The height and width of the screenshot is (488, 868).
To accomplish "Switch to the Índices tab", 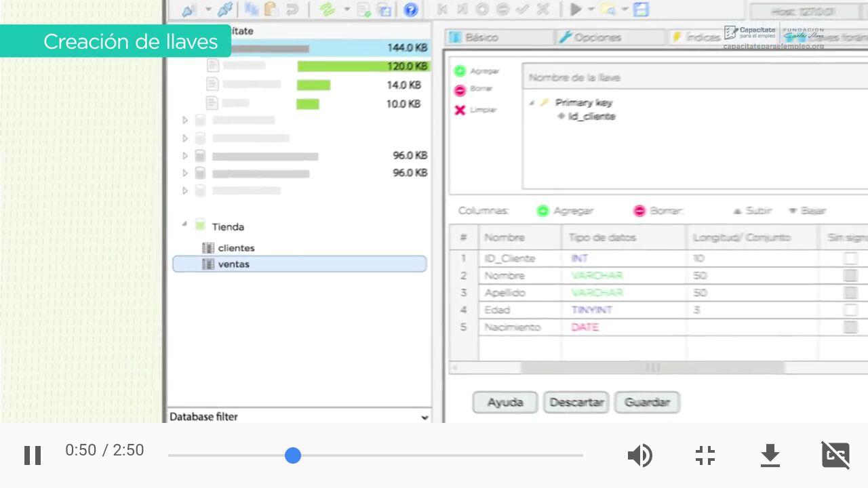I will (695, 37).
